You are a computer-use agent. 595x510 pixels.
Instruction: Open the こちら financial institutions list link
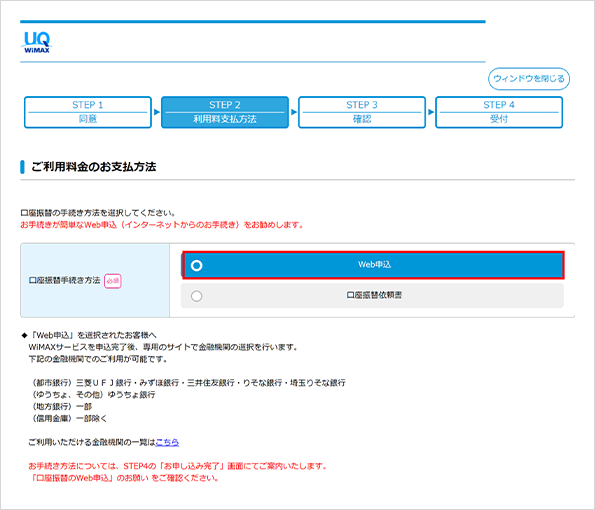coord(167,442)
